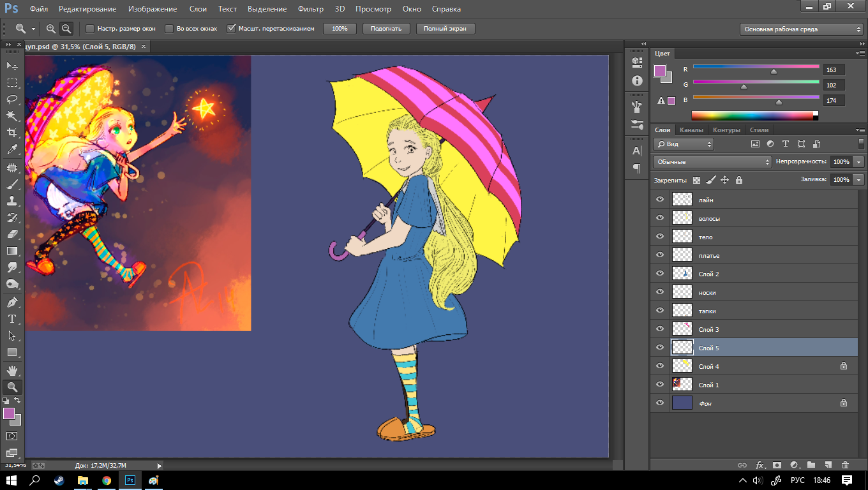868x490 pixels.
Task: Select the Brush tool
Action: 12,185
